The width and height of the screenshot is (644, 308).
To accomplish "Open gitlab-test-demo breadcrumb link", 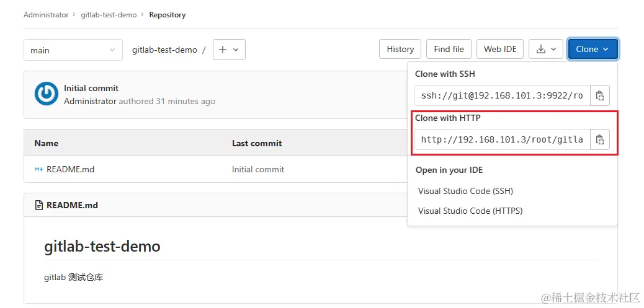I will point(109,15).
